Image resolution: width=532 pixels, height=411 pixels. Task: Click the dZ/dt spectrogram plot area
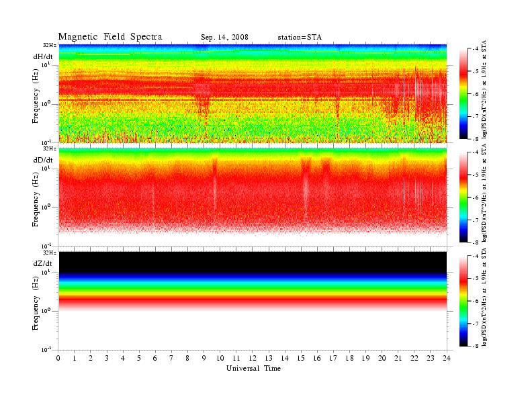(253, 301)
